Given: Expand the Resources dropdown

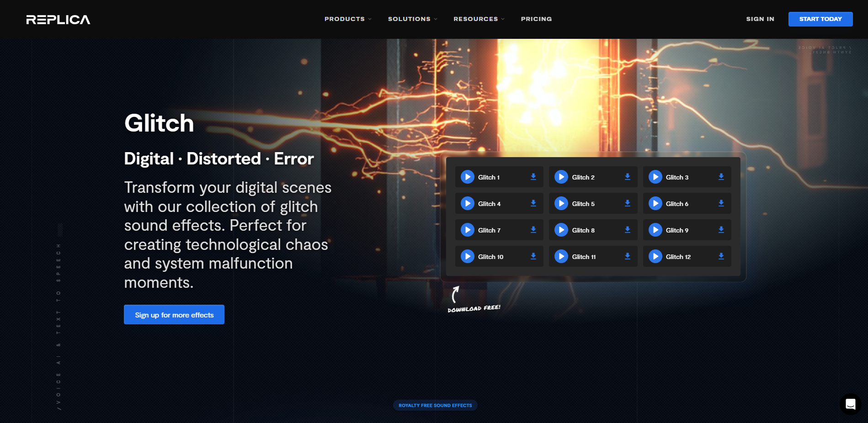Looking at the screenshot, I should click(x=479, y=19).
